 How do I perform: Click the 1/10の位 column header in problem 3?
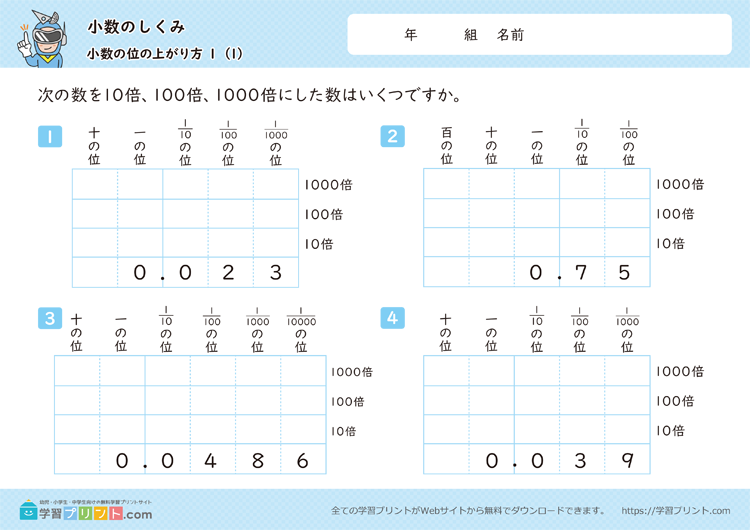pos(166,330)
